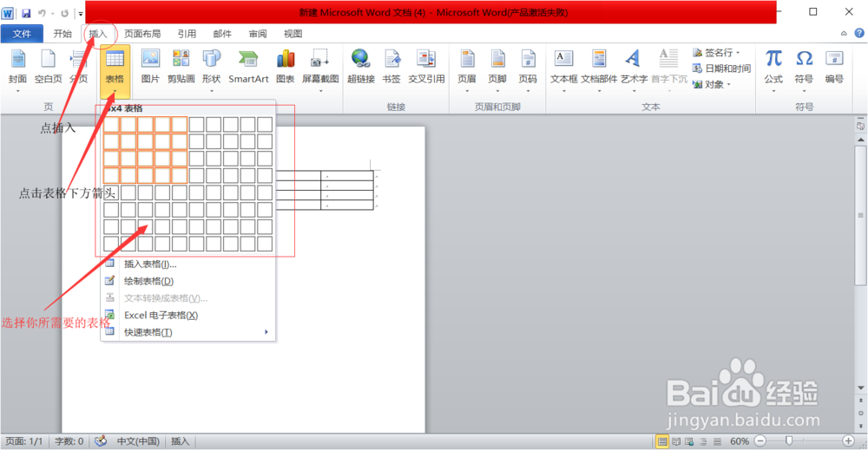Insert a 公式 equation
This screenshot has height=450, width=868.
(773, 69)
